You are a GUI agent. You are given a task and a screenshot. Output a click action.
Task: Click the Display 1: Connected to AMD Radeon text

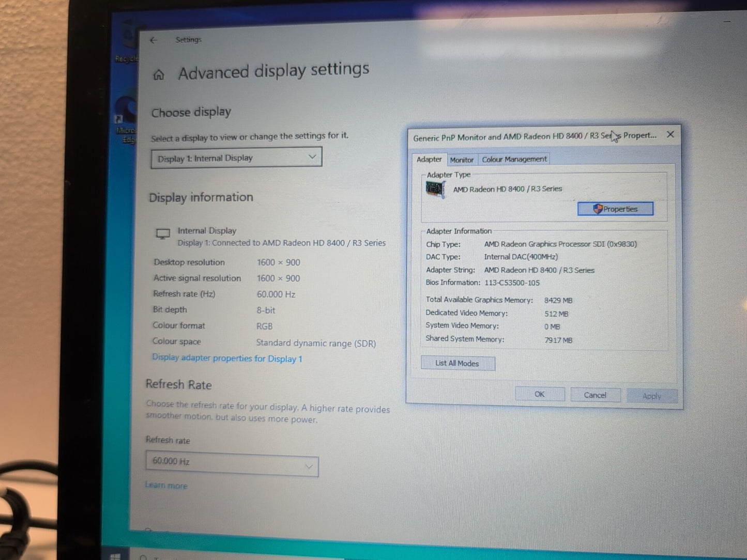pos(282,243)
